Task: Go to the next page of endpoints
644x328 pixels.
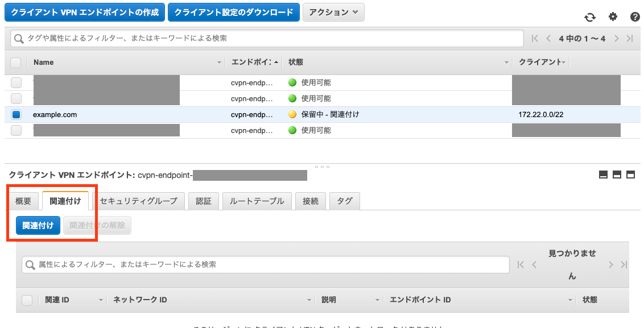Action: [616, 38]
